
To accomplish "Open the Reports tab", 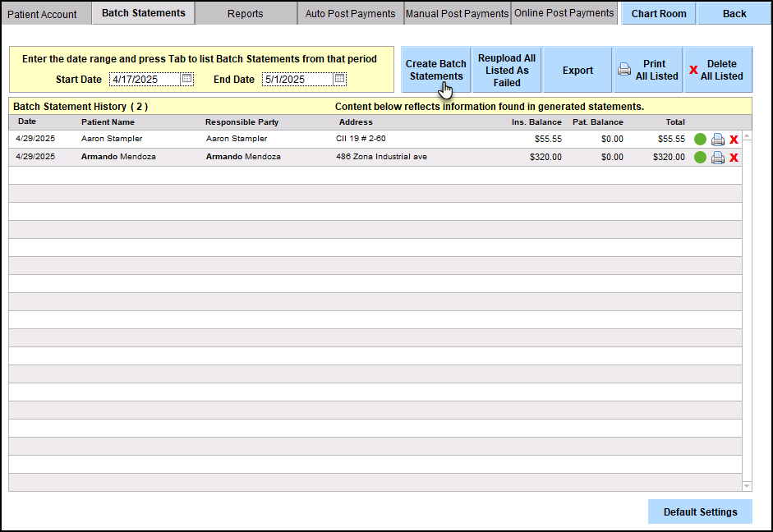I will (x=245, y=14).
